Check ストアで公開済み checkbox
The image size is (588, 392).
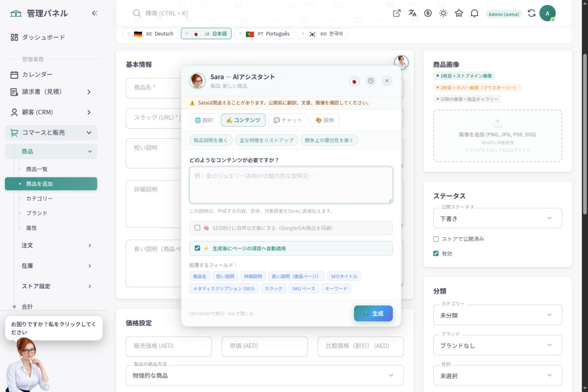tap(436, 239)
